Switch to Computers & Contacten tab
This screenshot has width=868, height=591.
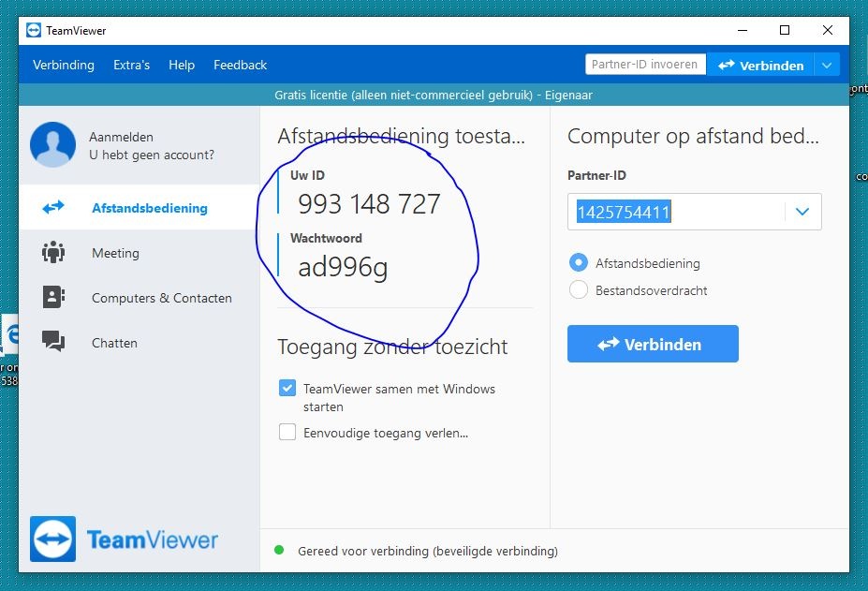pos(139,298)
